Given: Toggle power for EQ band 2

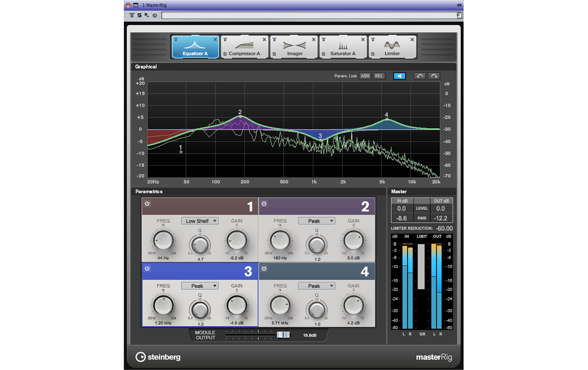Looking at the screenshot, I should click(x=264, y=204).
